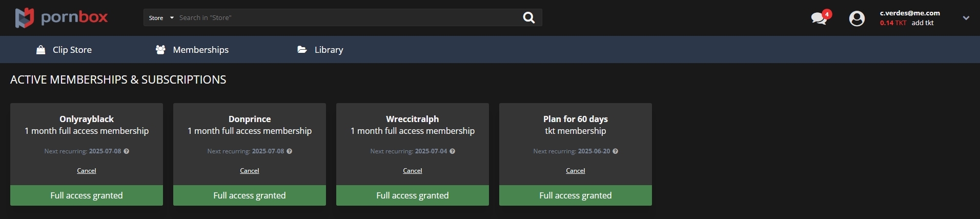980x219 pixels.
Task: Click the user profile avatar icon
Action: point(857,19)
